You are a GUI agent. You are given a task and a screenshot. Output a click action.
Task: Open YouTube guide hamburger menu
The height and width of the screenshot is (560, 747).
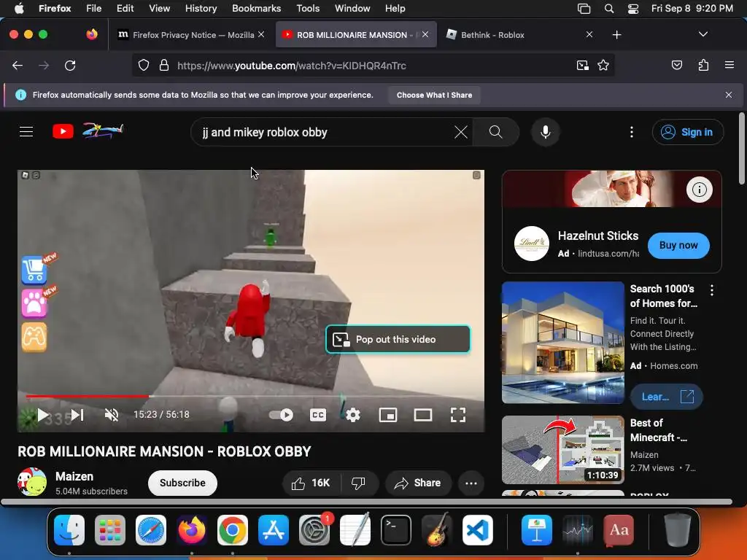[x=26, y=132]
